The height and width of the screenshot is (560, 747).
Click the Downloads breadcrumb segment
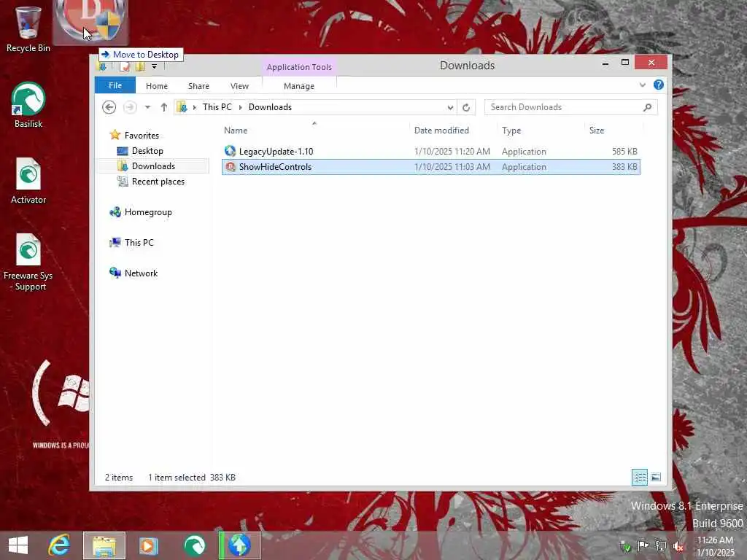[270, 107]
